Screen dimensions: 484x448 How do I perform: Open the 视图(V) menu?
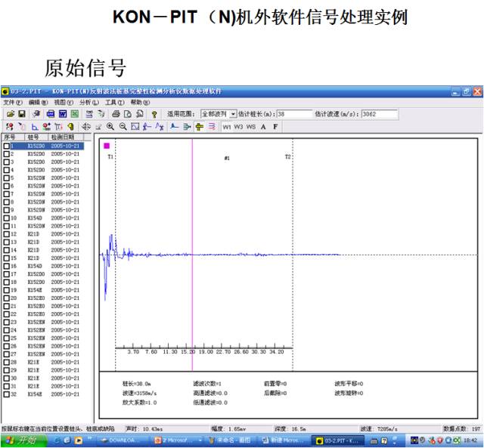click(x=64, y=102)
